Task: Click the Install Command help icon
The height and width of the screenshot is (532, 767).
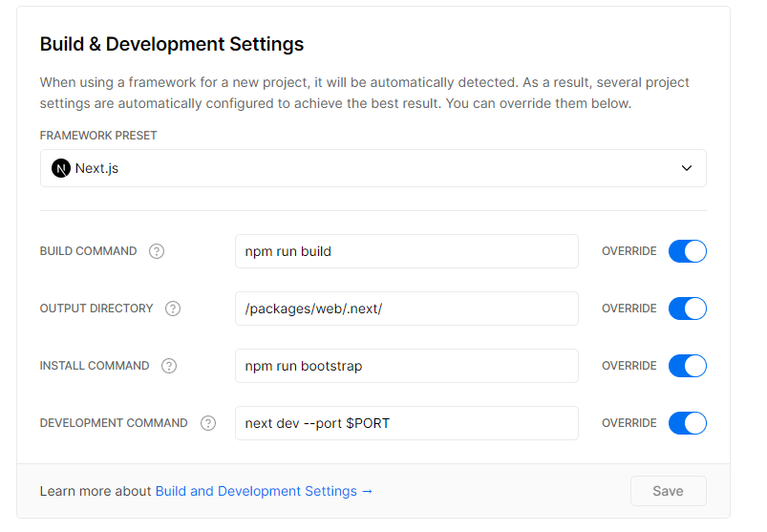Action: pyautogui.click(x=169, y=366)
